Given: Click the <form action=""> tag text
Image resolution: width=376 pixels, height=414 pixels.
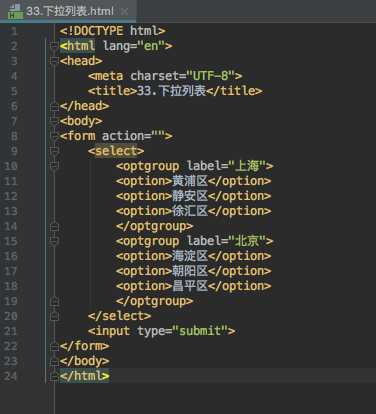Looking at the screenshot, I should pyautogui.click(x=116, y=136).
